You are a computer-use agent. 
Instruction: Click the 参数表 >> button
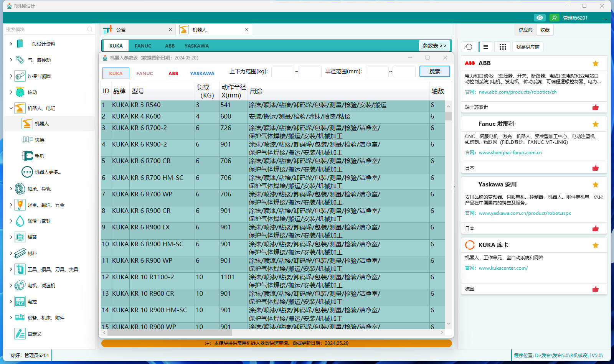[434, 46]
